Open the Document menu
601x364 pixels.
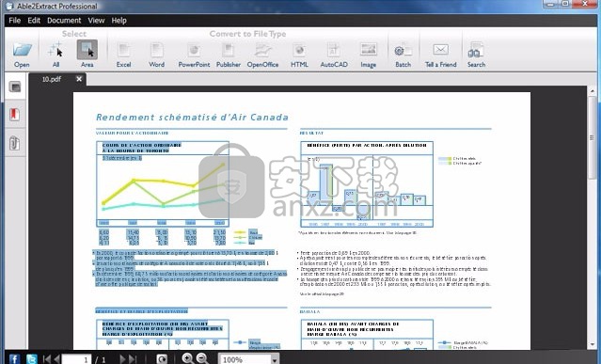pyautogui.click(x=64, y=21)
